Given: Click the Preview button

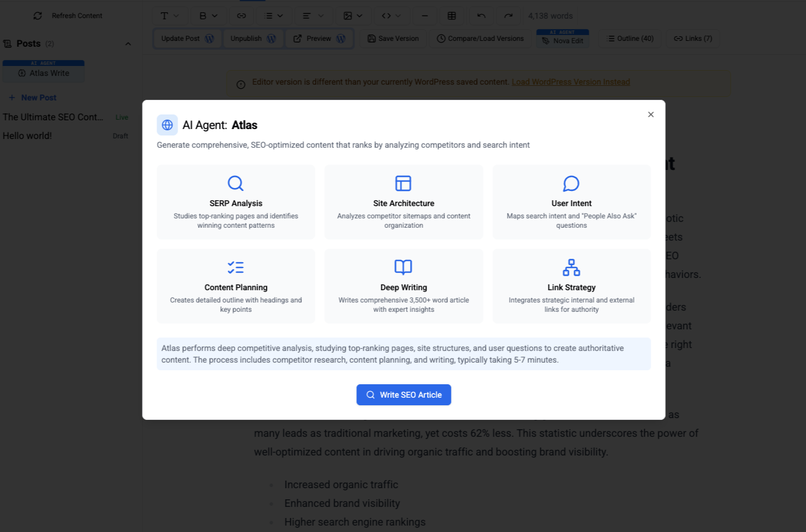Looking at the screenshot, I should pos(319,39).
